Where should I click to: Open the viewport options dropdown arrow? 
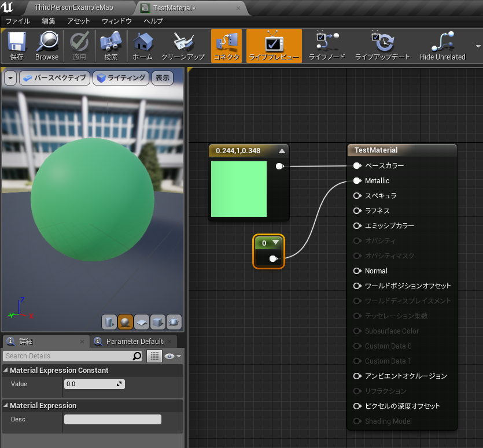[10, 78]
